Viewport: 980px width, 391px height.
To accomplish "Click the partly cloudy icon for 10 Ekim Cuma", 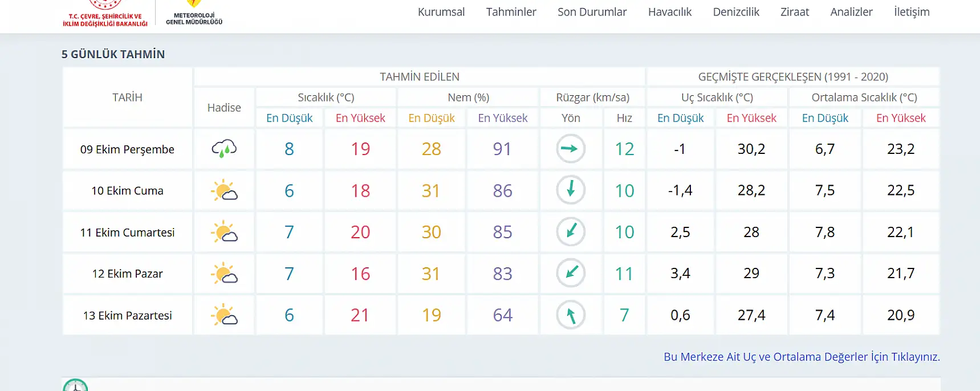I will (x=224, y=190).
